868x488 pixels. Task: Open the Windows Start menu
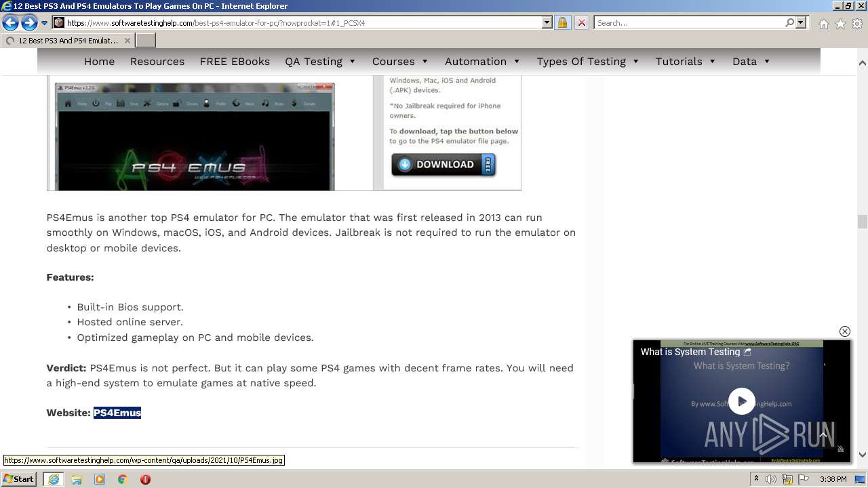(18, 479)
